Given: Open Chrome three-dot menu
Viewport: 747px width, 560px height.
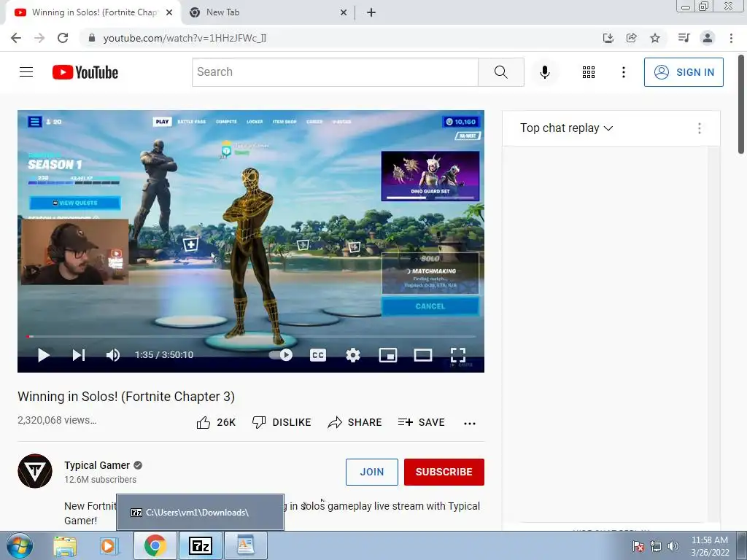Looking at the screenshot, I should coord(731,38).
